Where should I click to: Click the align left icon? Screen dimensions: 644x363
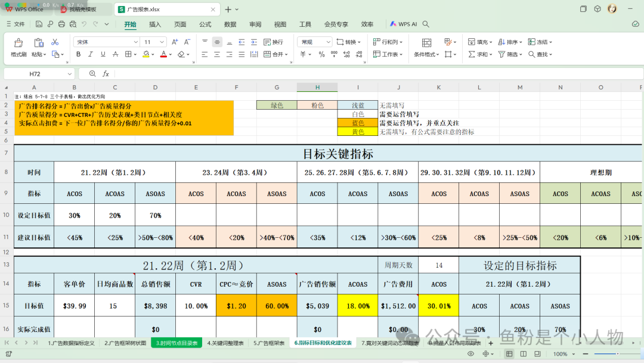coord(205,54)
